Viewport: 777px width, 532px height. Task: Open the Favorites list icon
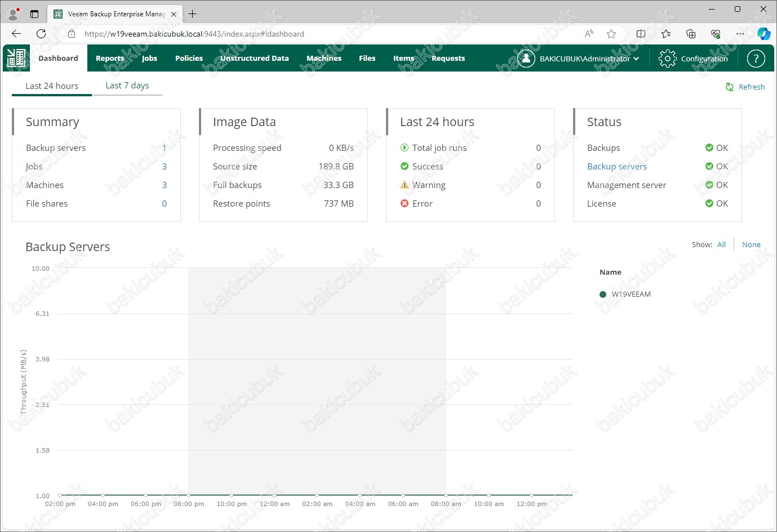pyautogui.click(x=666, y=34)
